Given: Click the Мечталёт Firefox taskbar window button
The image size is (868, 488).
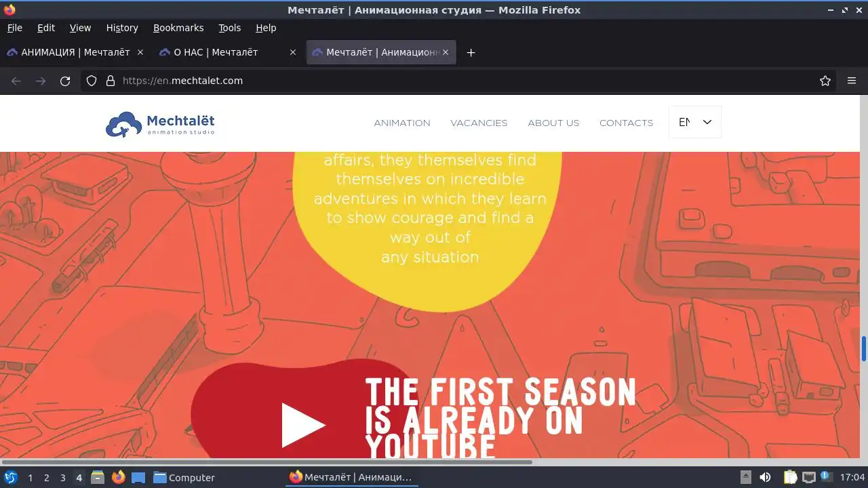Looking at the screenshot, I should (351, 478).
